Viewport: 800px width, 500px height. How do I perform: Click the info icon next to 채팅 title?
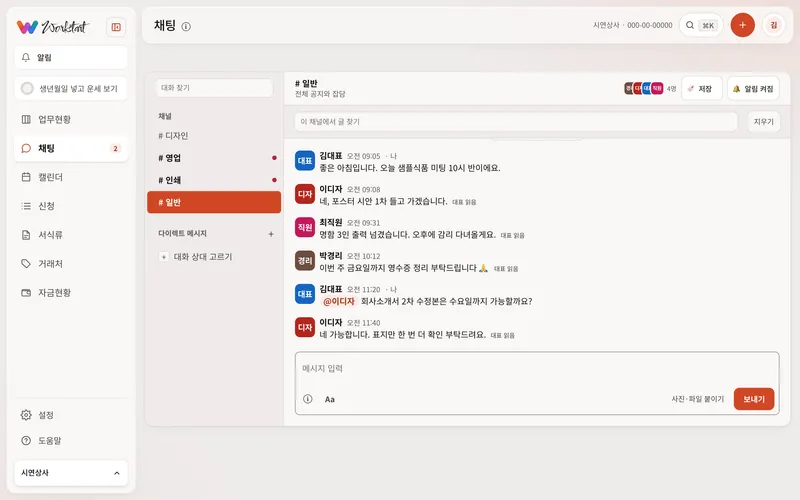pos(186,27)
